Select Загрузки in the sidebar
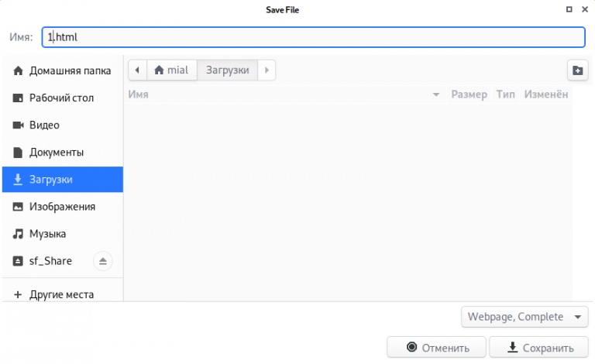Image resolution: width=595 pixels, height=364 pixels. click(63, 180)
